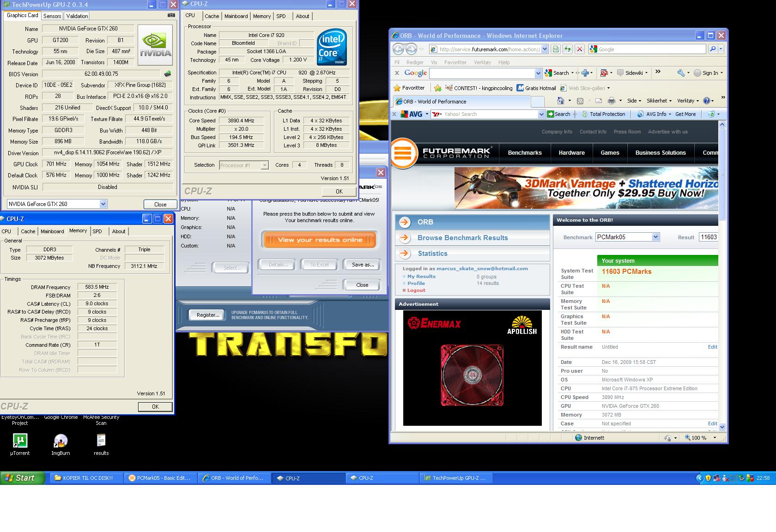Click the AVG logo in AVG toolbar
Image resolution: width=776 pixels, height=532 pixels.
pyautogui.click(x=412, y=114)
